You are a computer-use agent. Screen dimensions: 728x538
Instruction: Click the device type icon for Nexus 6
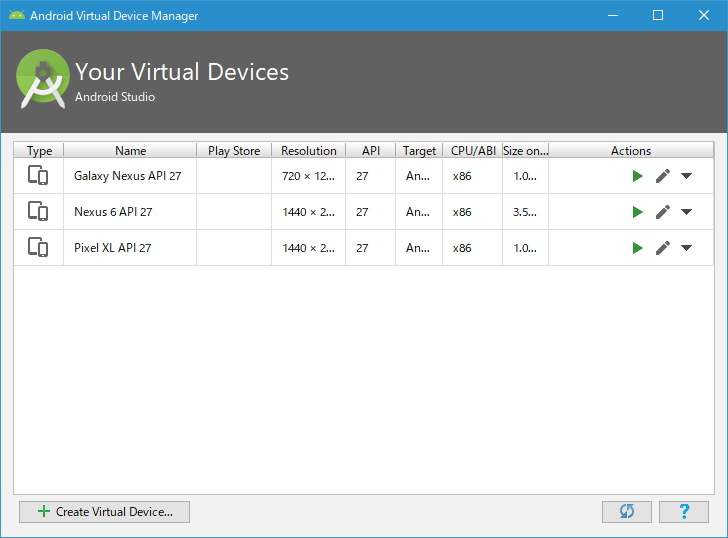coord(38,211)
